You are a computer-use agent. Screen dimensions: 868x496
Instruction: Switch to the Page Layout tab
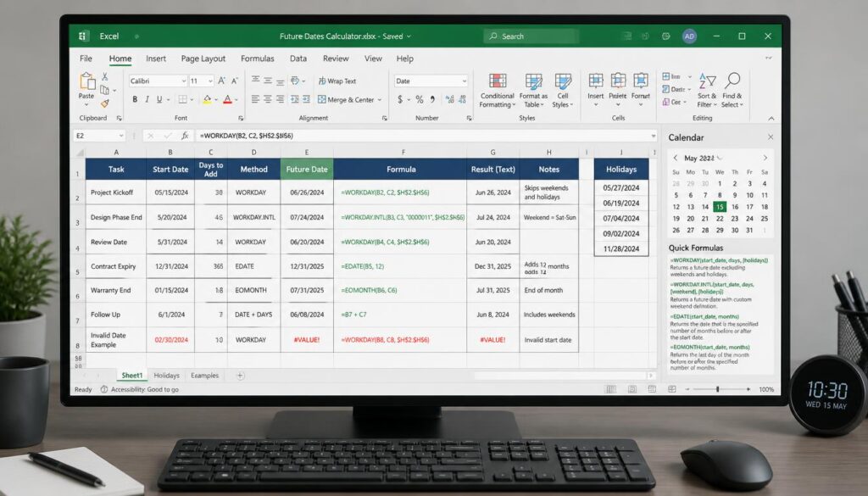203,59
